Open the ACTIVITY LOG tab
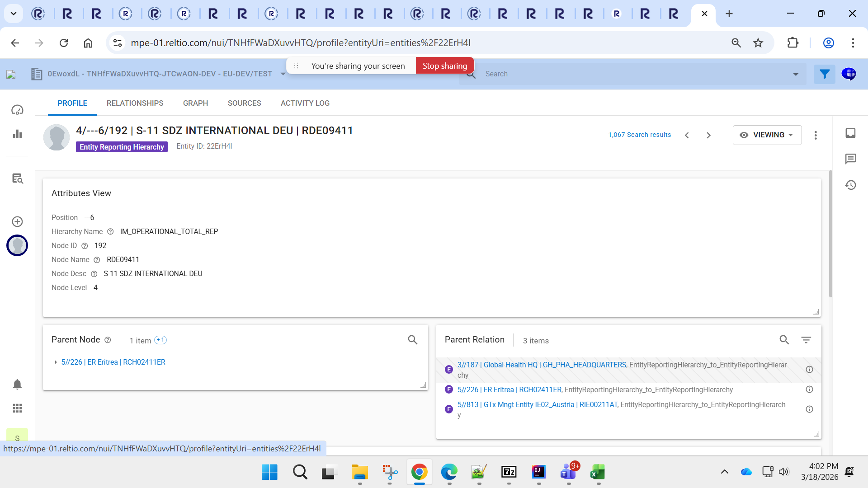The image size is (868, 488). (305, 103)
